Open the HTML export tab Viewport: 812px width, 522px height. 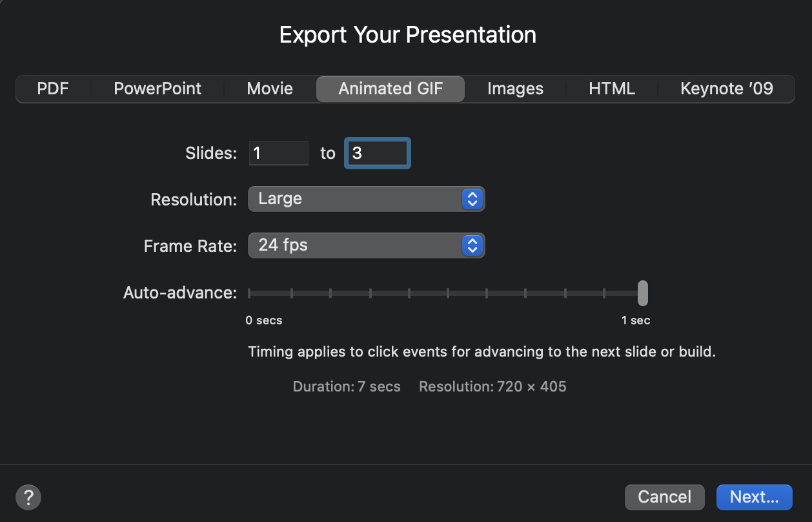click(611, 89)
